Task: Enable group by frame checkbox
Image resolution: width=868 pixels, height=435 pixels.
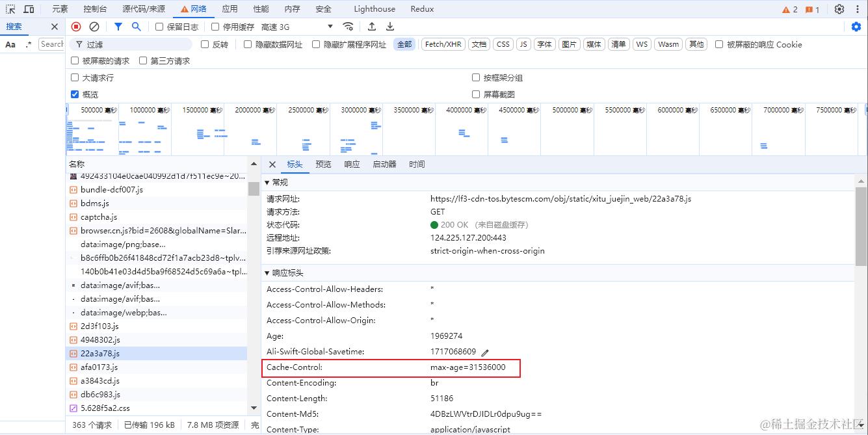Action: [476, 77]
